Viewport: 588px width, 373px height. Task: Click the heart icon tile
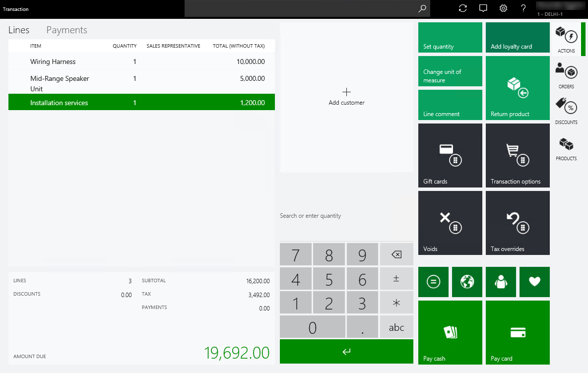click(x=534, y=282)
